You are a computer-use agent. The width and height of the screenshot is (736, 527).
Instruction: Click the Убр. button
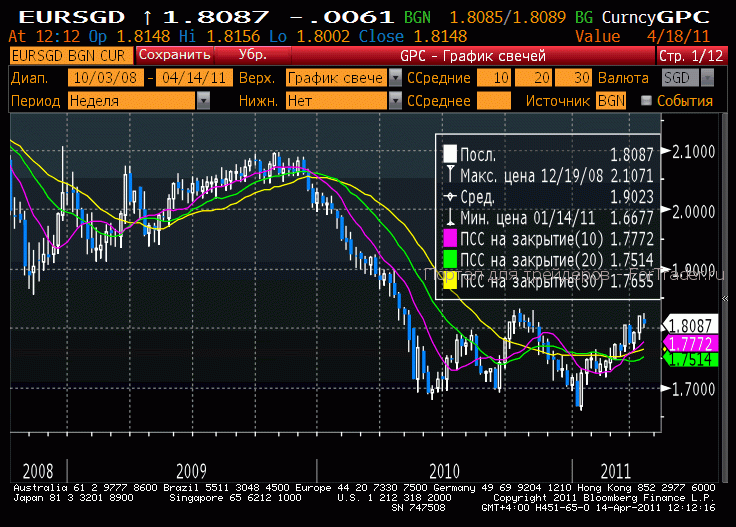pyautogui.click(x=253, y=55)
